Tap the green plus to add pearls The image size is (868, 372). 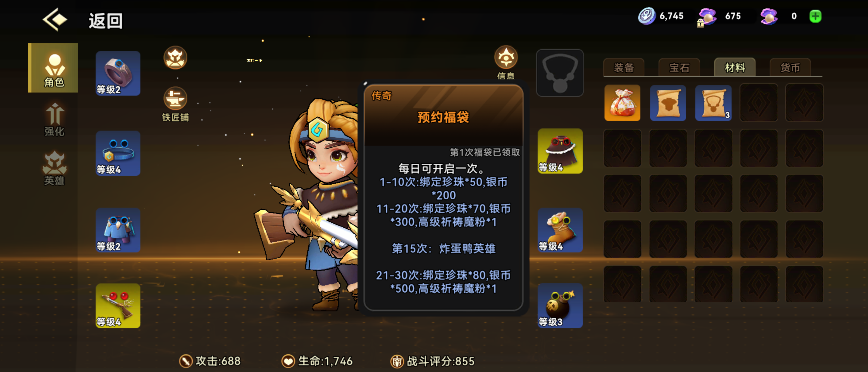pos(815,16)
